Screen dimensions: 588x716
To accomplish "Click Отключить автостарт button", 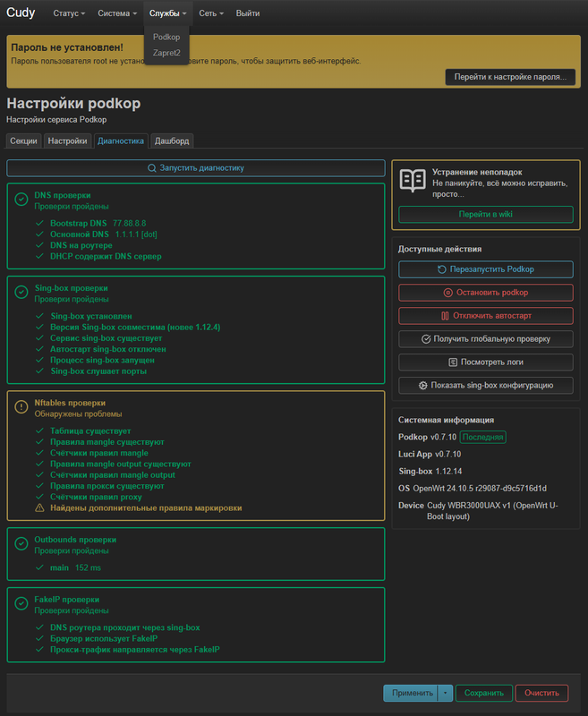I will pos(486,316).
